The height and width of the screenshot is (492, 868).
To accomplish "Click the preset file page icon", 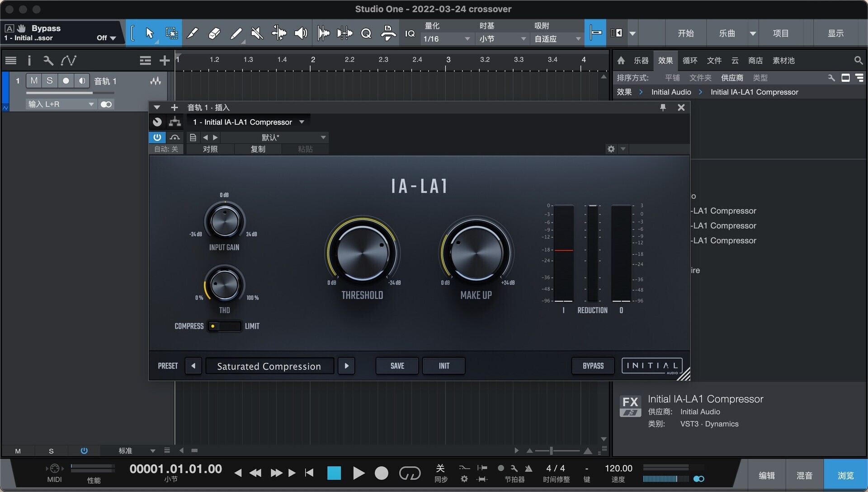I will point(193,137).
